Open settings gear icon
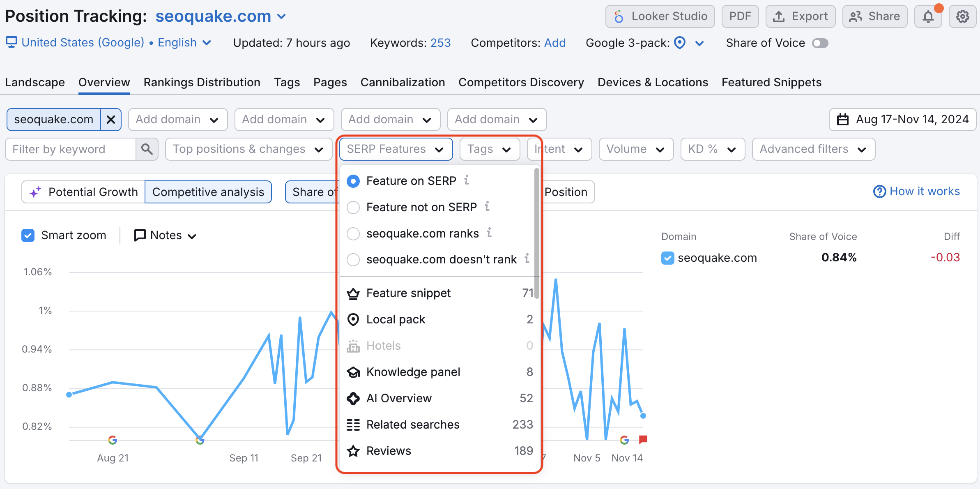Image resolution: width=980 pixels, height=489 pixels. (963, 16)
